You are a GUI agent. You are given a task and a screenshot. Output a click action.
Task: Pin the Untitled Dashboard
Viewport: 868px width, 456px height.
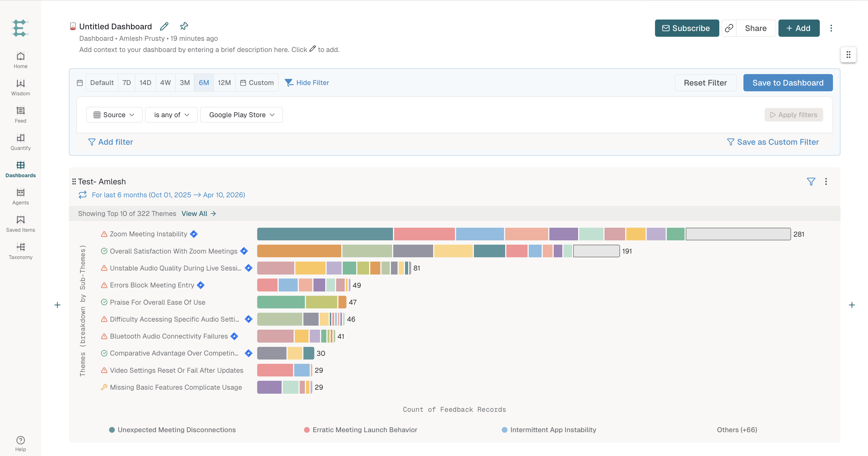pos(184,26)
